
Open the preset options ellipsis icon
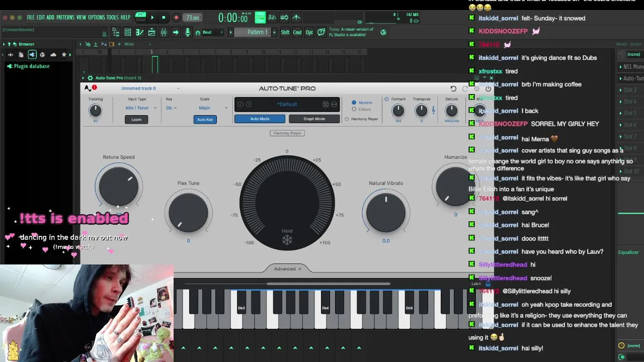334,104
